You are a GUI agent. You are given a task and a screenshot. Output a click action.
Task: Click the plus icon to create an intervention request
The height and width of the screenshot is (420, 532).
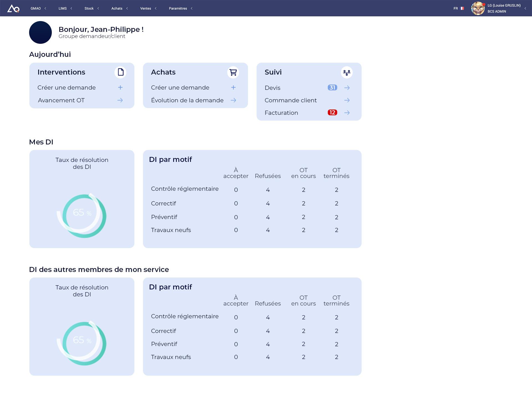click(x=120, y=87)
